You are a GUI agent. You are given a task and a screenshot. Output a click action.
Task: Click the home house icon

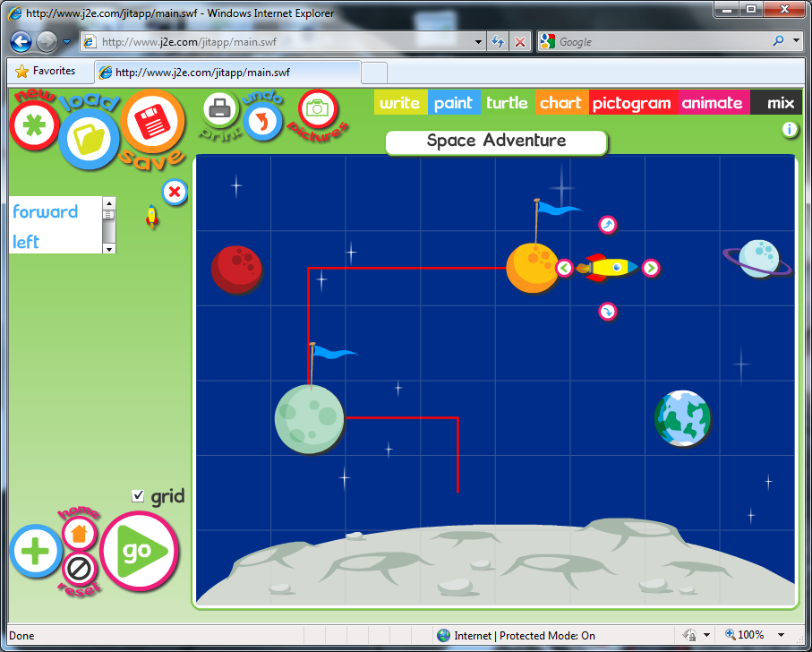pos(79,534)
